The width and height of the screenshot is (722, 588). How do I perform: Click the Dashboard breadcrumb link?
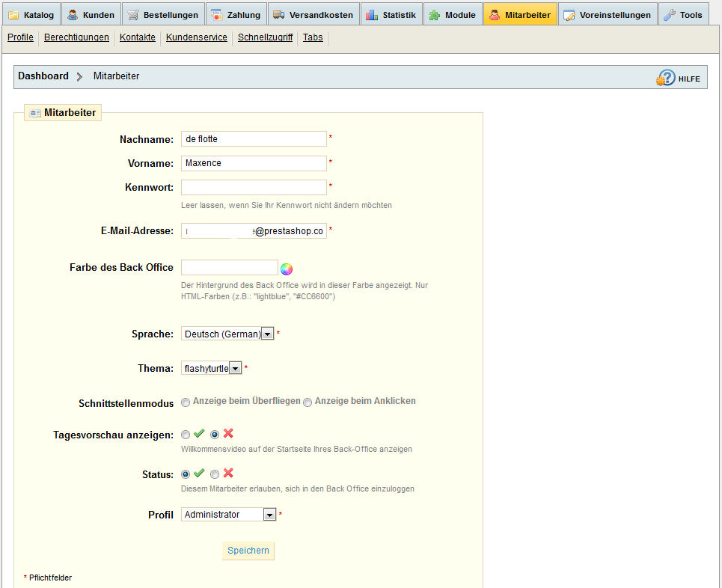click(43, 76)
